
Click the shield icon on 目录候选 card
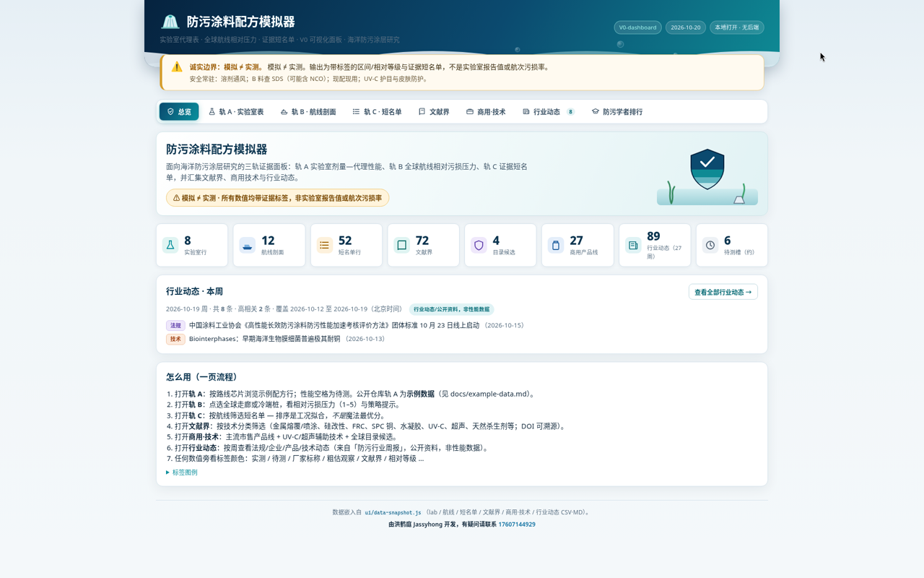pos(479,245)
